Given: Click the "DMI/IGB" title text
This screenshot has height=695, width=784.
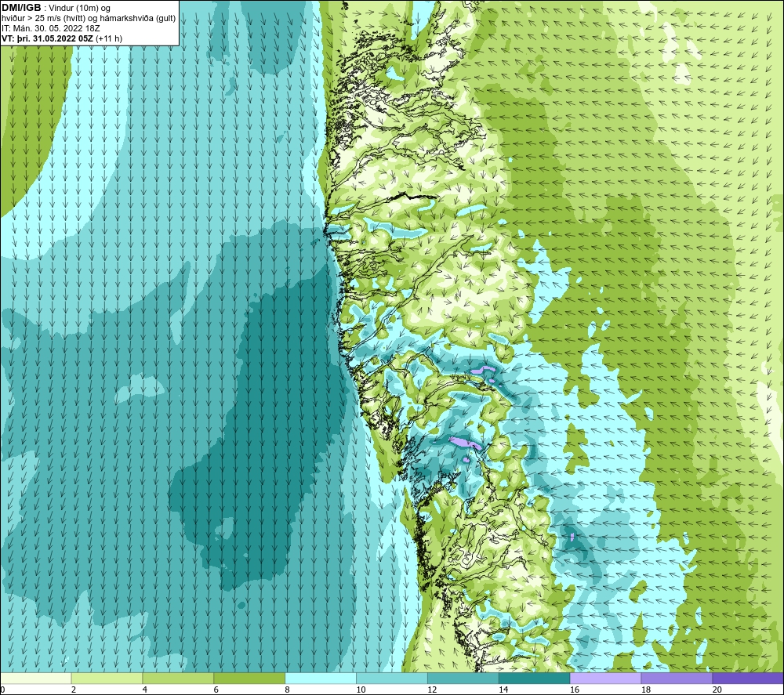Looking at the screenshot, I should (21, 8).
